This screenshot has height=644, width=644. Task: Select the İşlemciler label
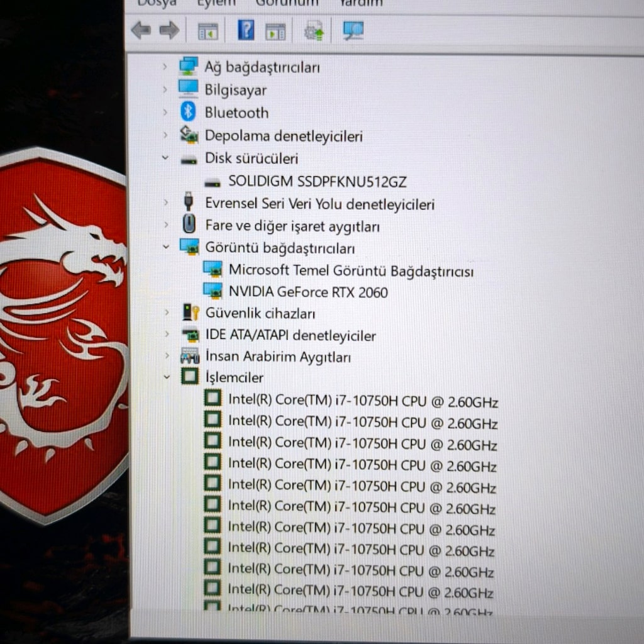pyautogui.click(x=234, y=378)
